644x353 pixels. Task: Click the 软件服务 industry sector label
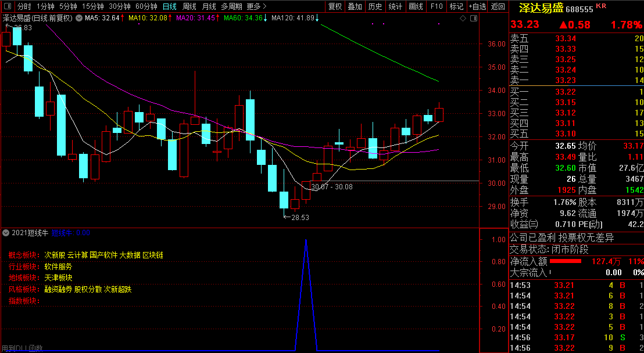tap(58, 267)
